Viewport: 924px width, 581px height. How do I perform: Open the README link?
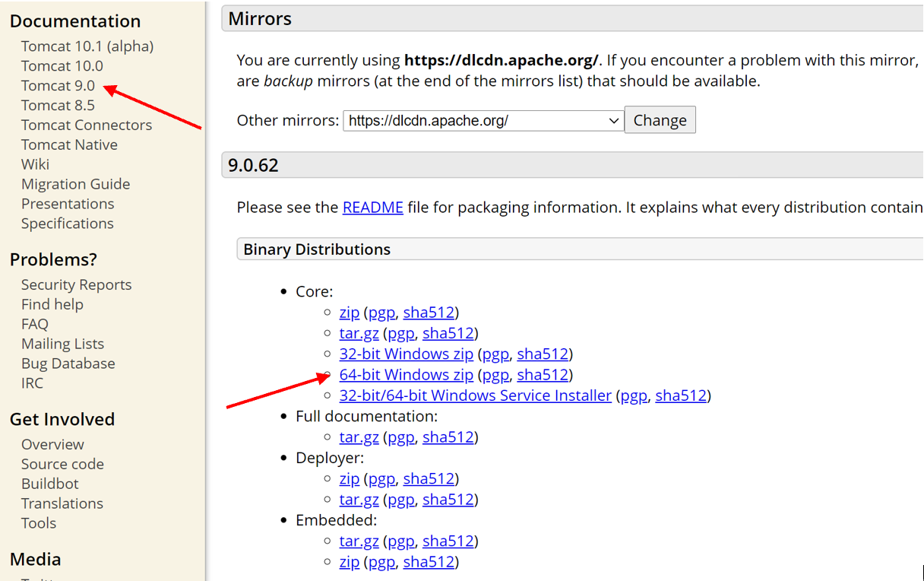pos(373,208)
